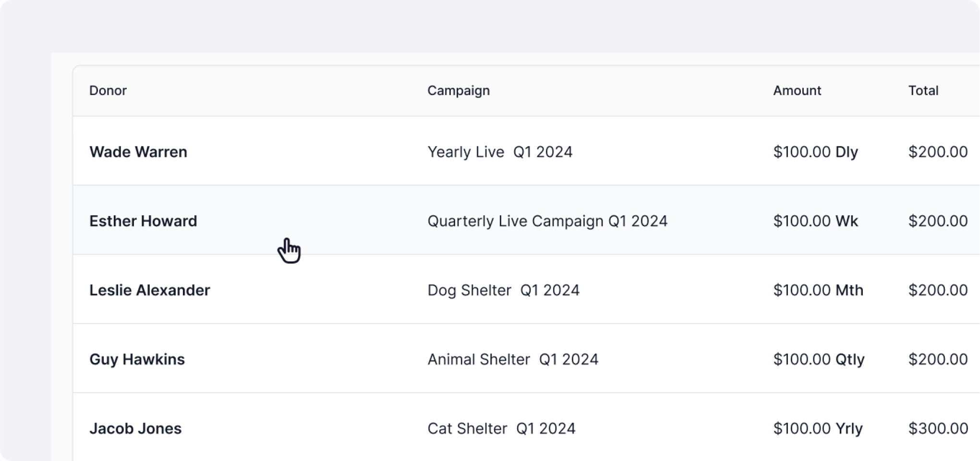The height and width of the screenshot is (461, 980).
Task: Click the $100.00 Yrly amount
Action: 818,428
